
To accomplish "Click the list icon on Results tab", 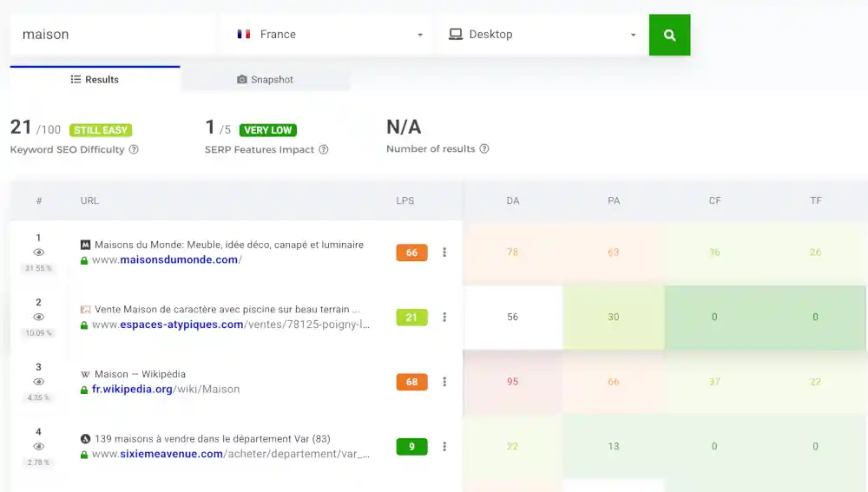I will [x=76, y=80].
